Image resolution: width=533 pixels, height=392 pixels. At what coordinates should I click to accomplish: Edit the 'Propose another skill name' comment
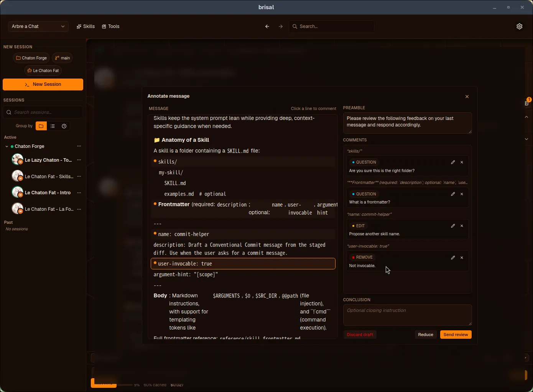453,226
